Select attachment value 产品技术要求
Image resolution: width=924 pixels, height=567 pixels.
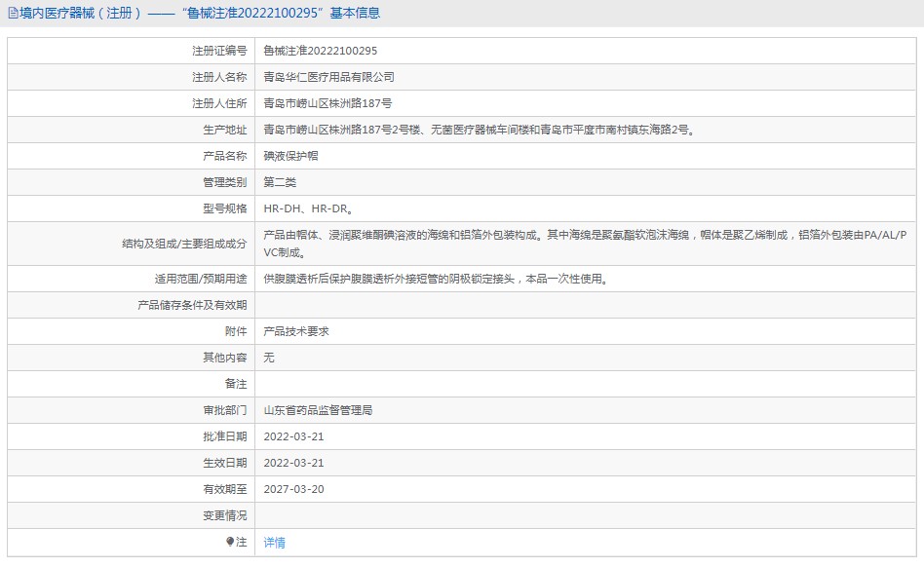tap(296, 331)
